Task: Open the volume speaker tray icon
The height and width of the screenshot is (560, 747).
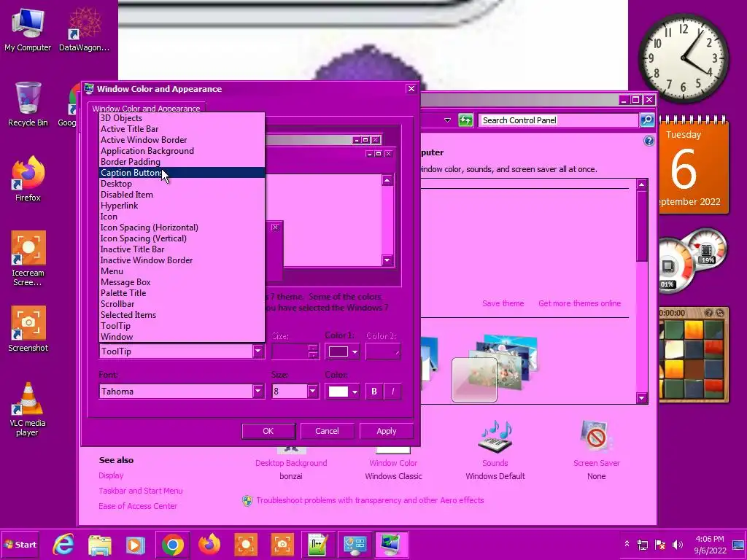Action: pos(677,544)
